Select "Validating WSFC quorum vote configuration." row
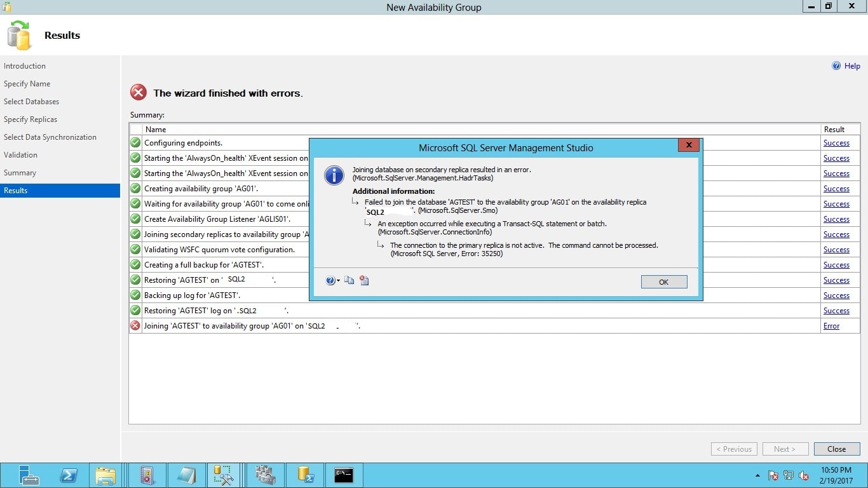 point(219,250)
